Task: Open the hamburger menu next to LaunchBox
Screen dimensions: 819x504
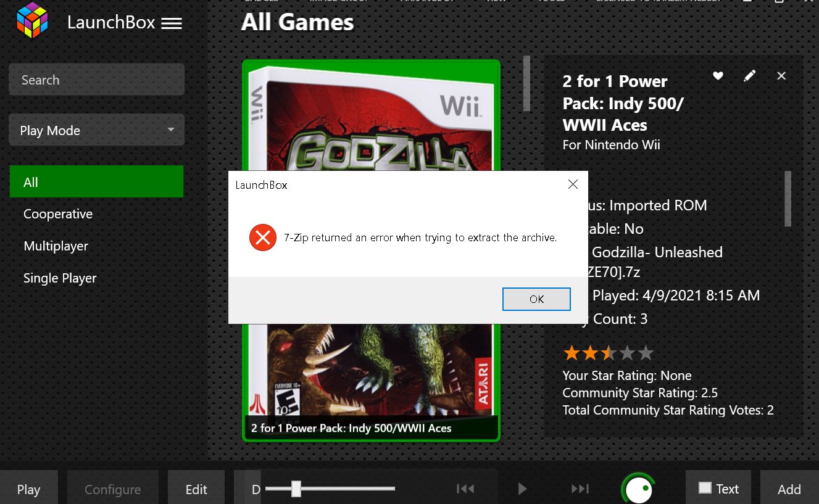Action: click(x=172, y=23)
